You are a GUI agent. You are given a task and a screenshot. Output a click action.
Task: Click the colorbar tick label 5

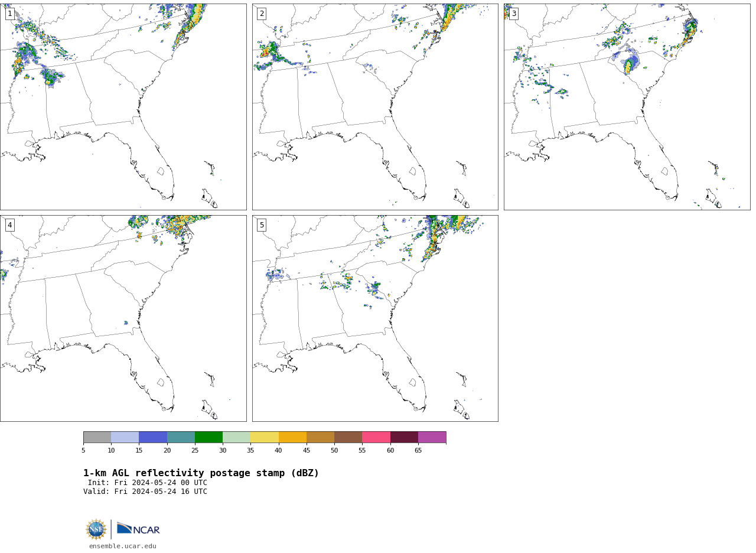(x=83, y=451)
